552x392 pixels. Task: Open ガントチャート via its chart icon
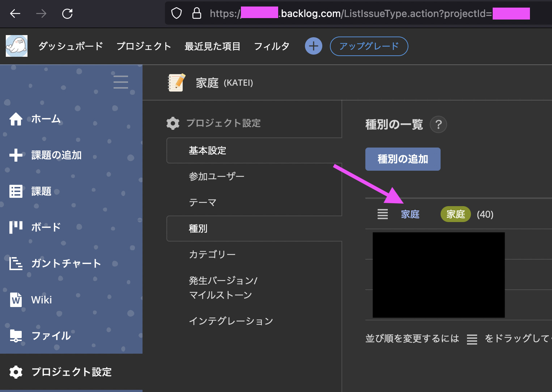click(x=16, y=263)
